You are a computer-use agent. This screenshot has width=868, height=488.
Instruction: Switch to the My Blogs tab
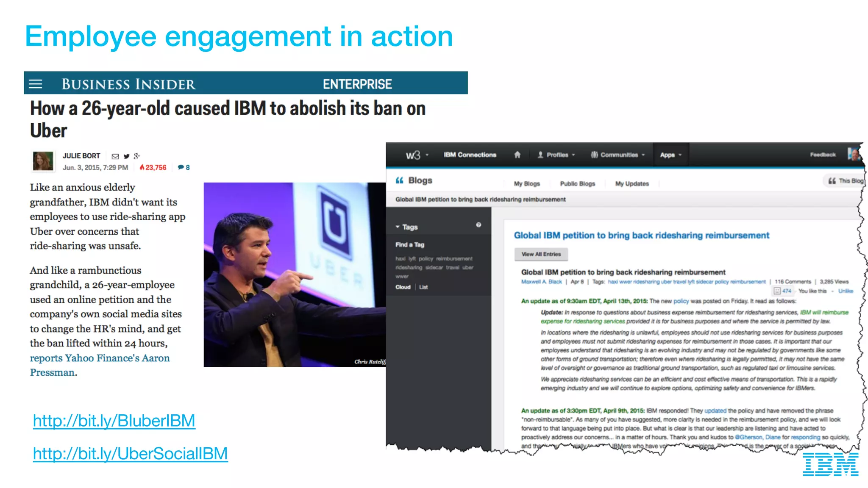[527, 183]
